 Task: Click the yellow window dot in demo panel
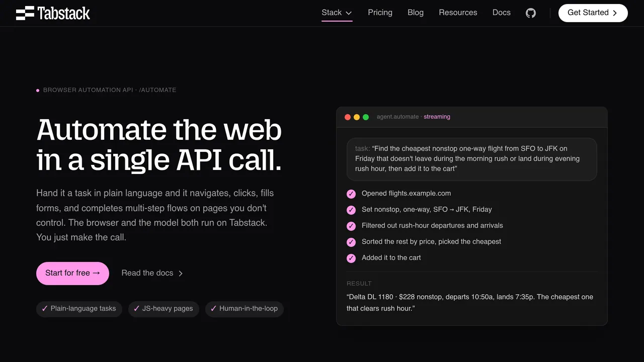click(357, 117)
